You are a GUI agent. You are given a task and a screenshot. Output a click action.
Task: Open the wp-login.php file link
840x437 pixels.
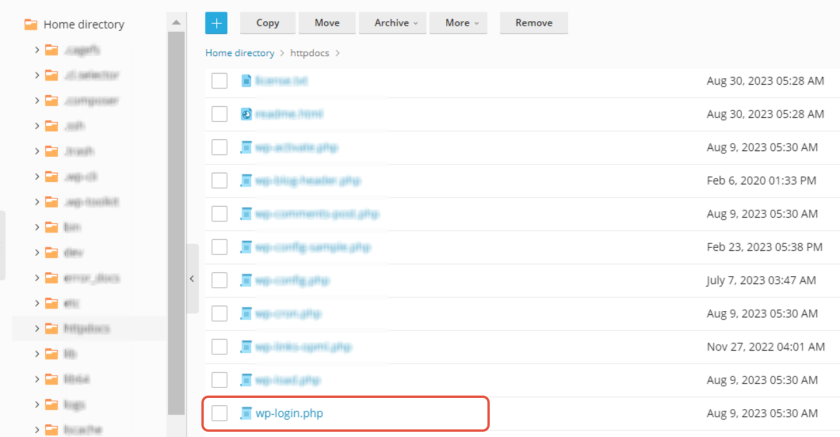tap(289, 413)
